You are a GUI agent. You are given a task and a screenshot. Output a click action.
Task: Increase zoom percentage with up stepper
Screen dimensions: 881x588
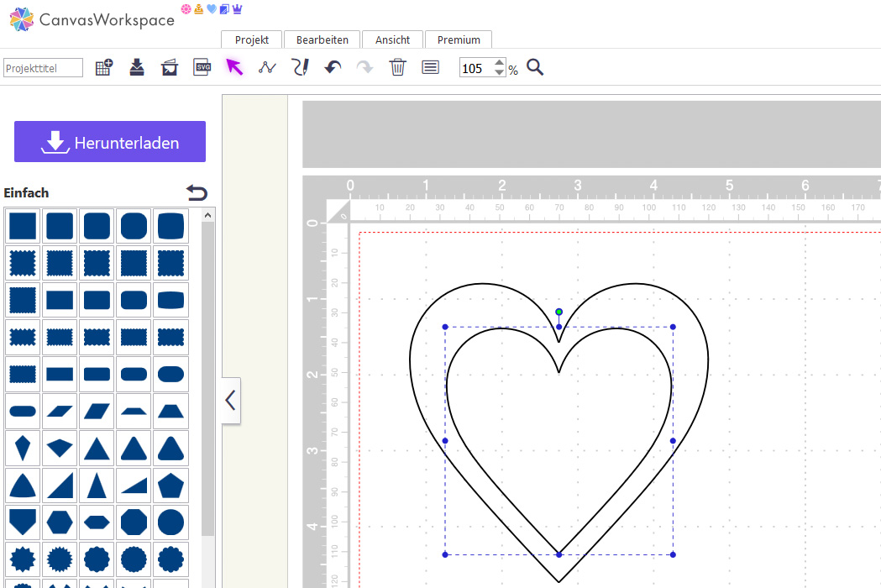click(500, 63)
